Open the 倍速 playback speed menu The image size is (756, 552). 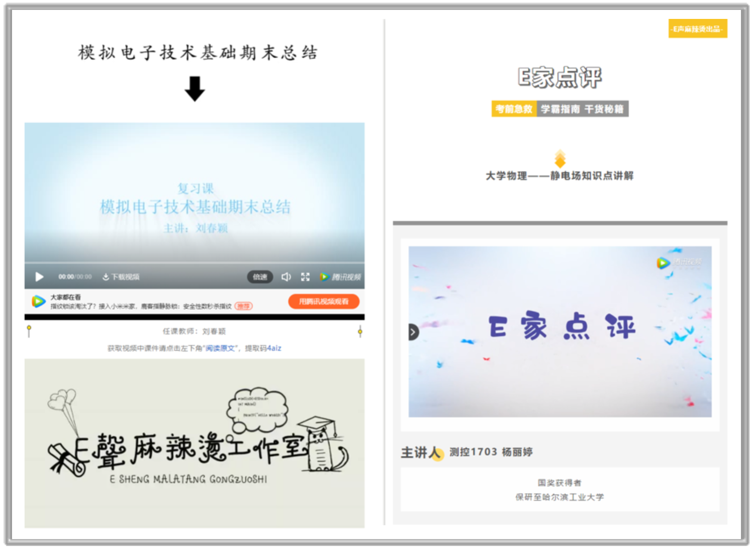tap(260, 277)
